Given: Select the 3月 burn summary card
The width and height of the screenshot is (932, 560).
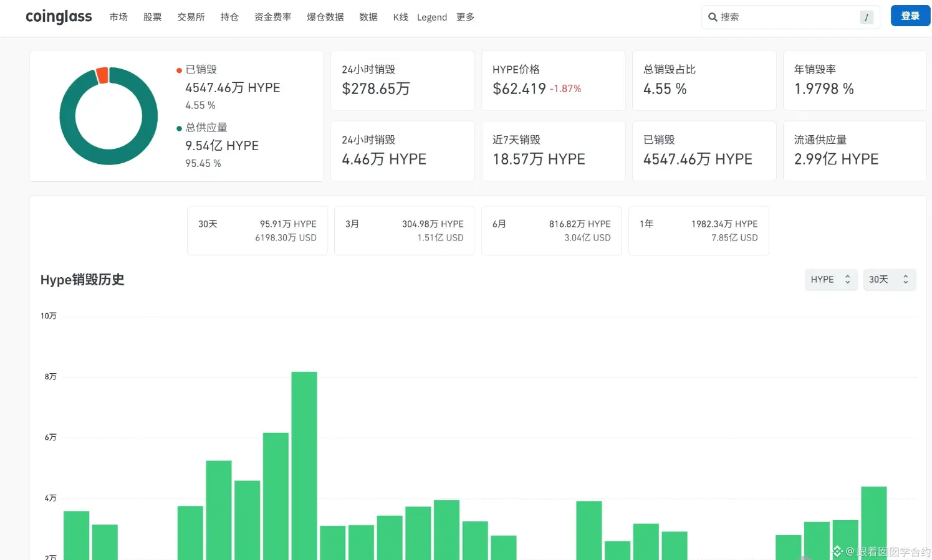Looking at the screenshot, I should pos(404,230).
